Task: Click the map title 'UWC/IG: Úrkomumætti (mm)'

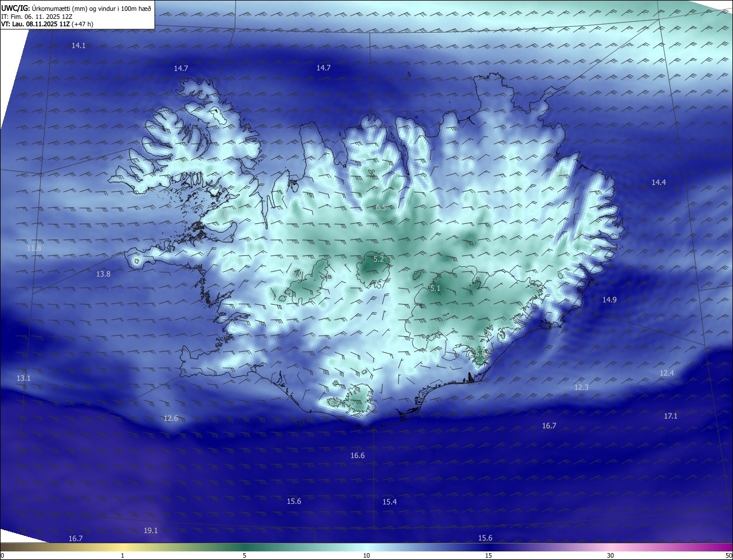Action: 45,9
